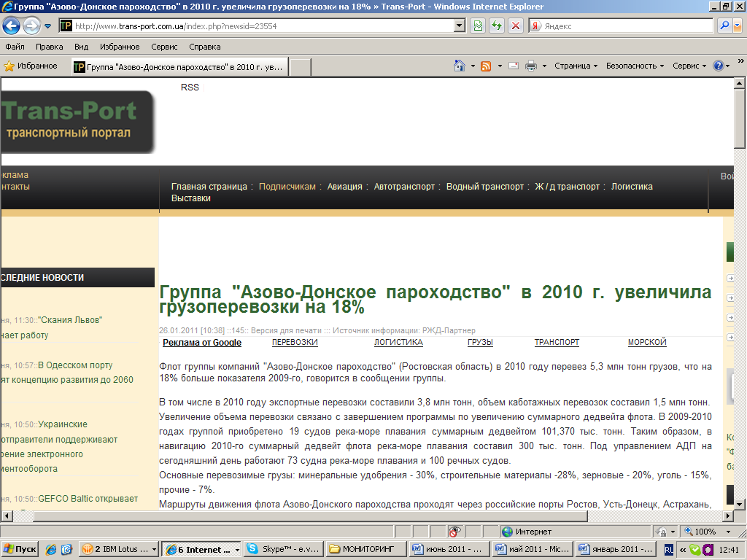Viewport: 747px width, 560px height.
Task: Click the magnifier Search button
Action: (x=724, y=26)
